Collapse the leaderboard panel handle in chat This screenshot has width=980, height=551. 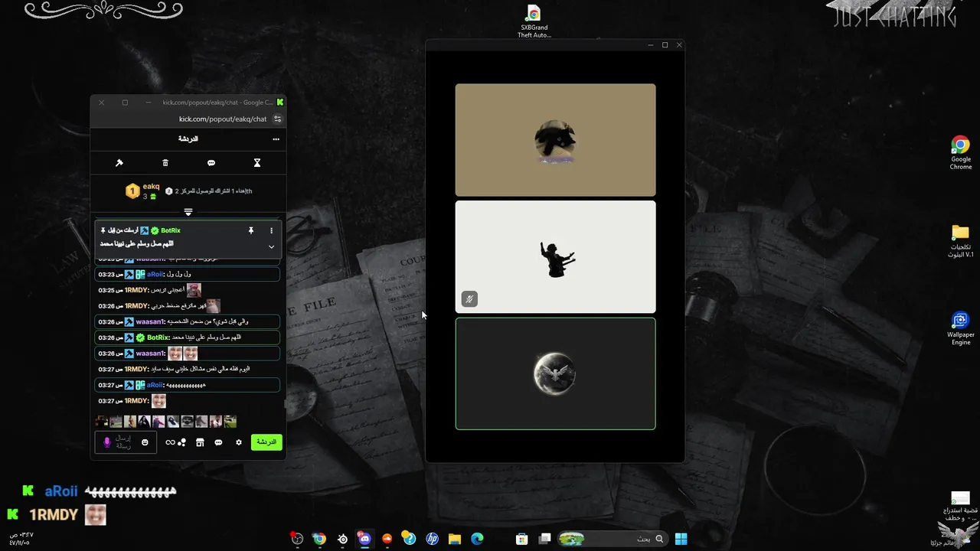pos(188,212)
